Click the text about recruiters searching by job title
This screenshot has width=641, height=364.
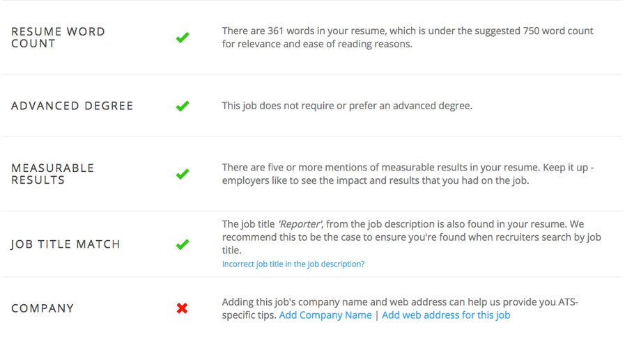(x=412, y=237)
